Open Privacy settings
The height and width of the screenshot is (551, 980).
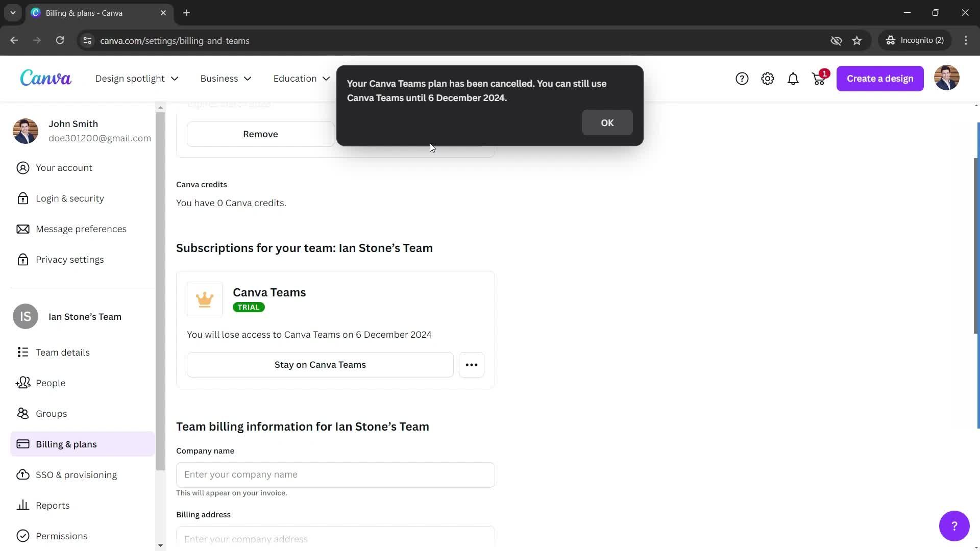pyautogui.click(x=83, y=260)
